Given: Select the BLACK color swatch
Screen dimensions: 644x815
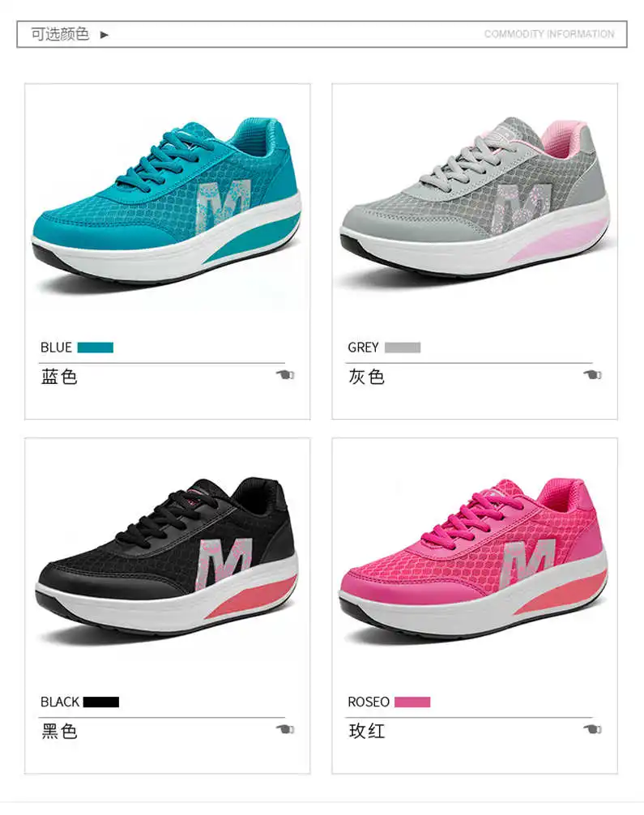Looking at the screenshot, I should click(x=100, y=702).
